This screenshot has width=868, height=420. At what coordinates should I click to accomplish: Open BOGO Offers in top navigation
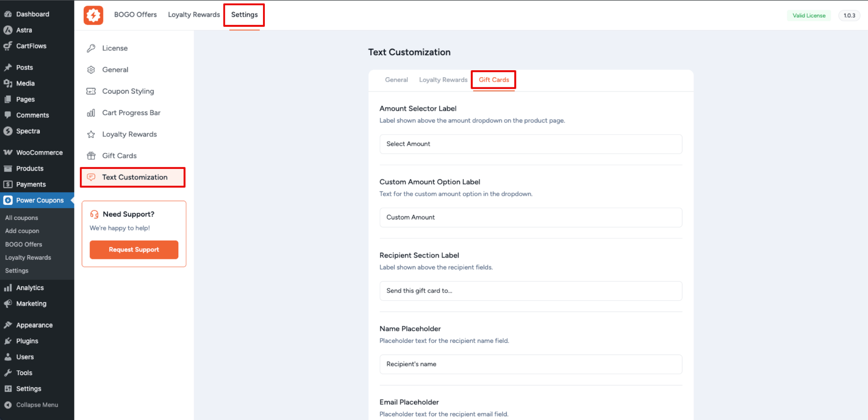coord(135,14)
